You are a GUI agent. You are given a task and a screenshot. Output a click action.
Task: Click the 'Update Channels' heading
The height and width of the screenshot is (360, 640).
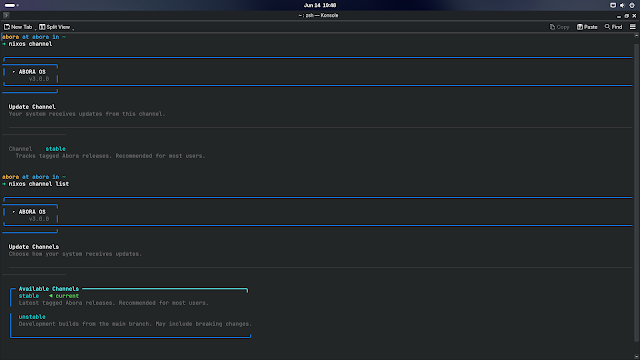33,247
